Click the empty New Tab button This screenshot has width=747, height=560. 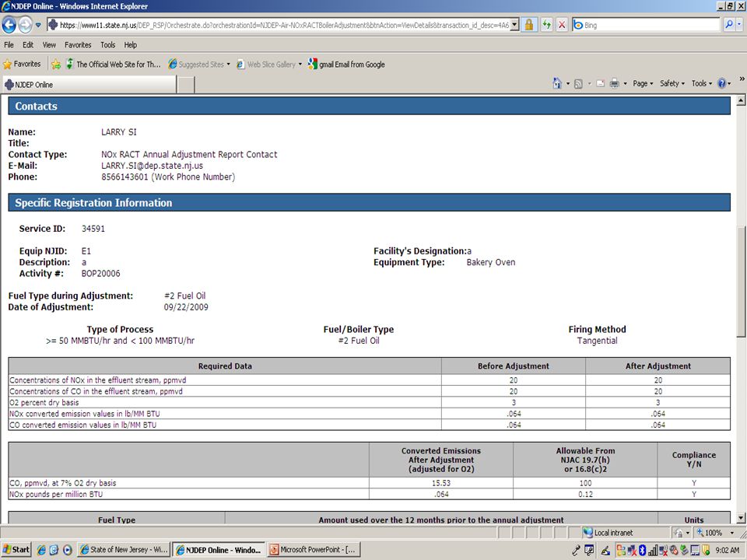coord(186,85)
